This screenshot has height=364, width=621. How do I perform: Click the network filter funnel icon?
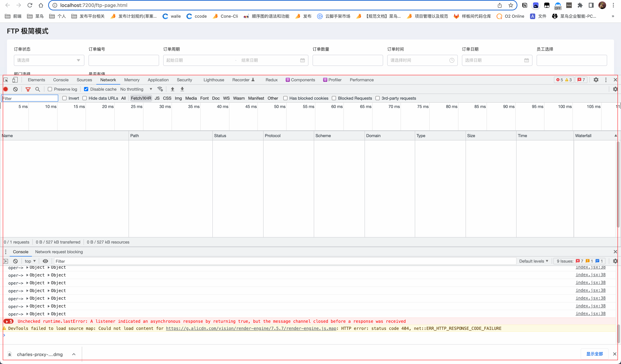28,89
